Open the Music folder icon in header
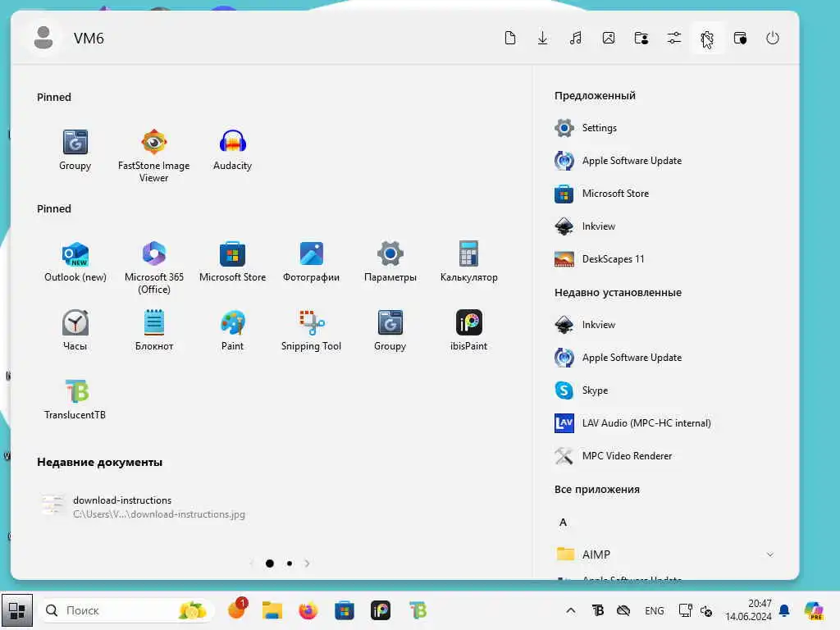 [x=575, y=38]
